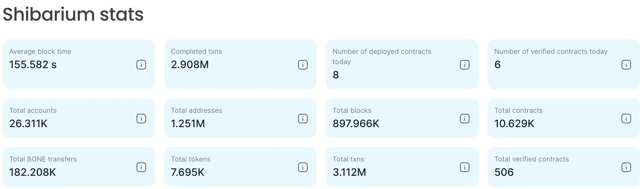Show info for Total tokens
Image resolution: width=644 pixels, height=189 pixels.
click(x=303, y=167)
